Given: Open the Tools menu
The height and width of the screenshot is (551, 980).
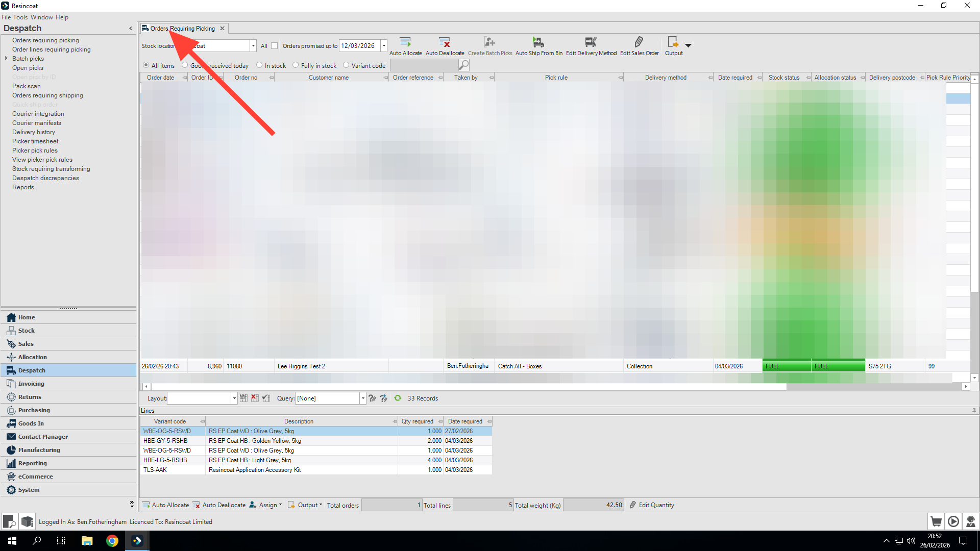Looking at the screenshot, I should point(20,17).
